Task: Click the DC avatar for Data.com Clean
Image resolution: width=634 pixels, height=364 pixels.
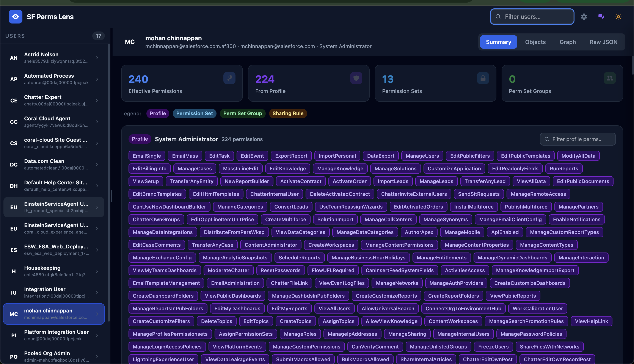Action: click(x=14, y=165)
